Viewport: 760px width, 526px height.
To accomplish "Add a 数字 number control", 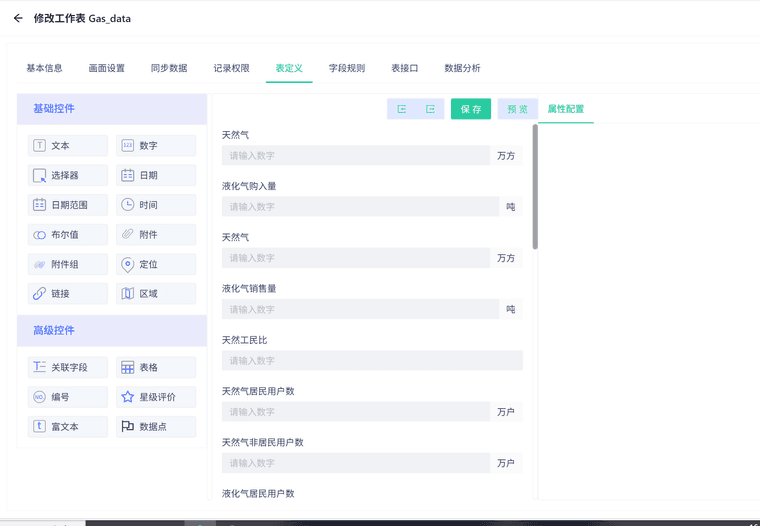I will point(156,145).
